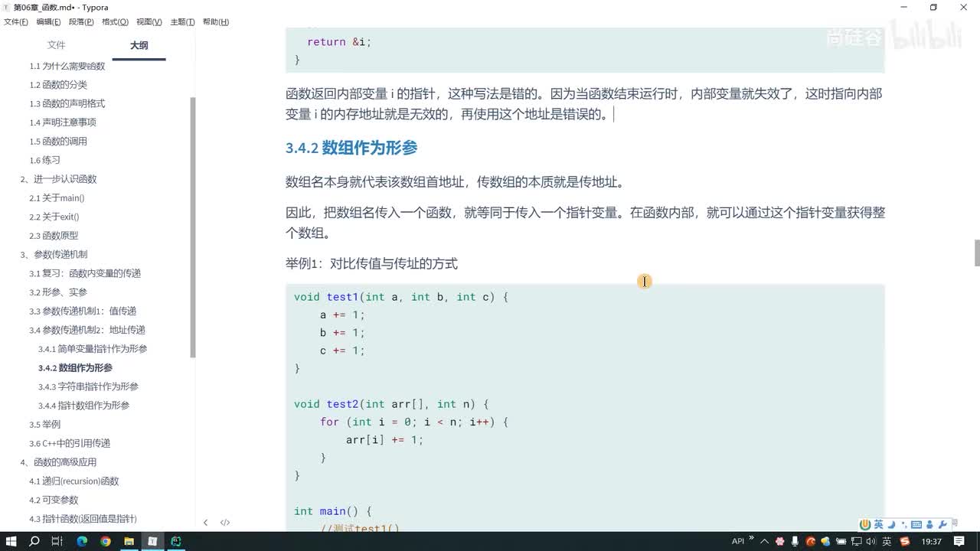This screenshot has width=980, height=551.
Task: Switch to CLion on the taskbar
Action: pos(176,541)
